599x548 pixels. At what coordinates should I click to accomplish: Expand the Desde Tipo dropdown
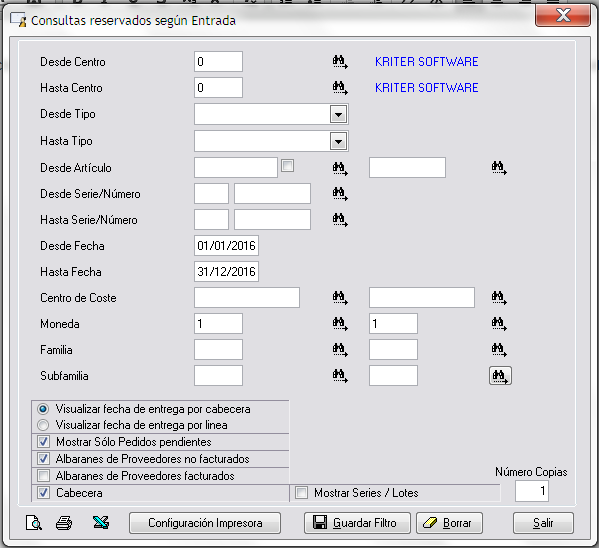(x=338, y=114)
